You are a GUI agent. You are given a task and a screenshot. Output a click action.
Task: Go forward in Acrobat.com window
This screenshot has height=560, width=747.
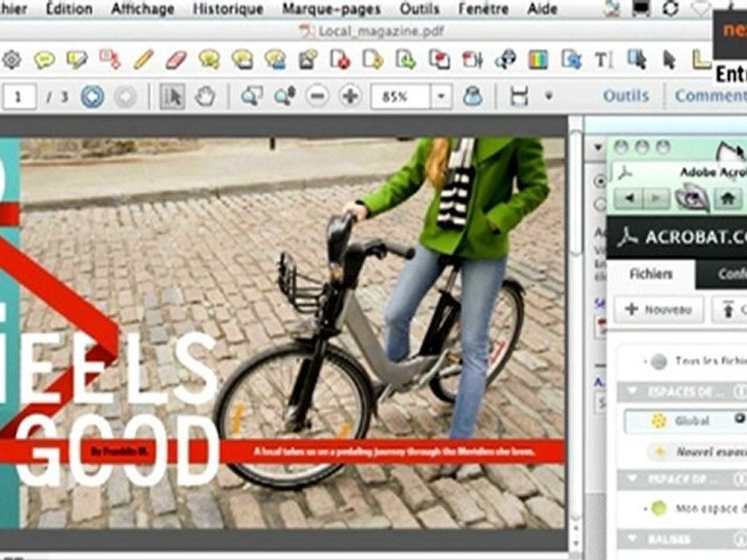coord(656,198)
